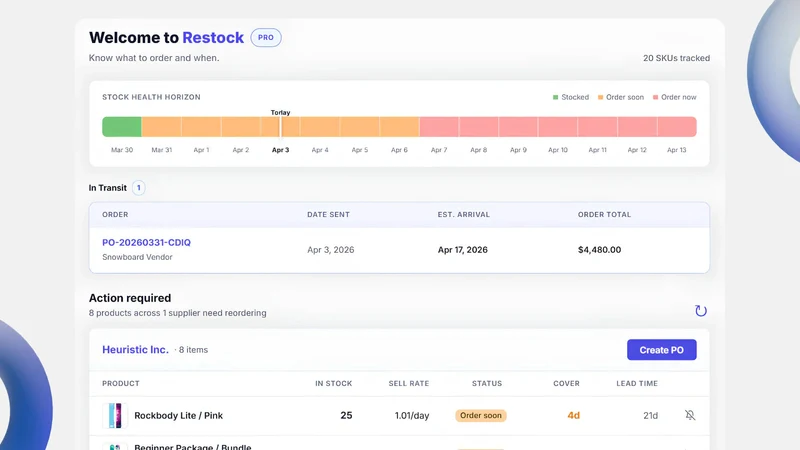800x450 pixels.
Task: Select the green Stocked segment on Mar 30
Action: [x=122, y=127]
